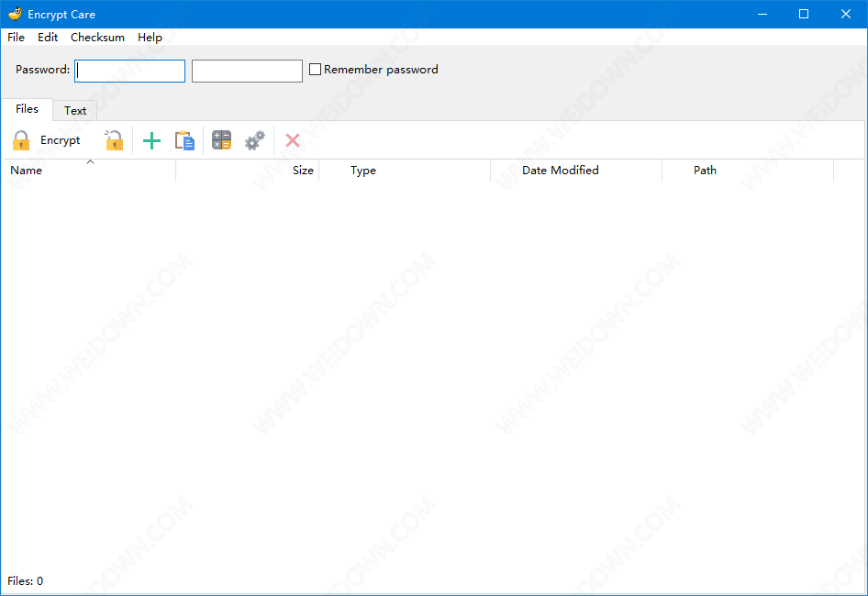Open the checksum calculator icon

[x=221, y=140]
